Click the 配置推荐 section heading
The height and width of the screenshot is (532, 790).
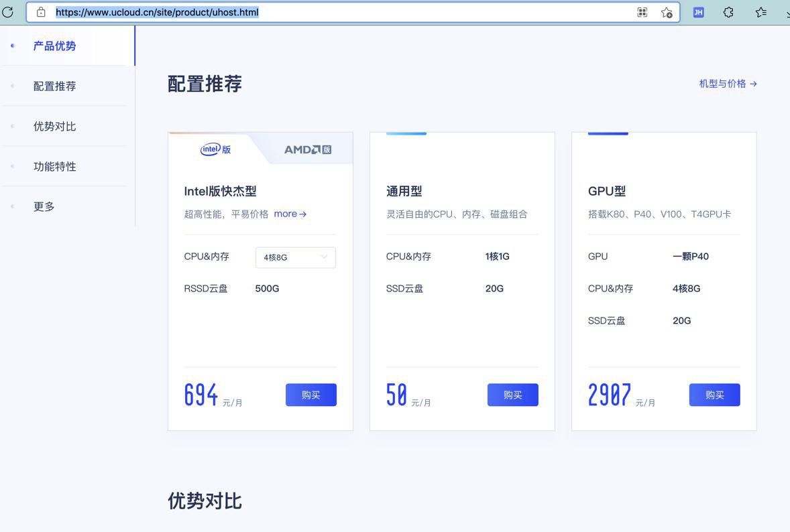[205, 84]
